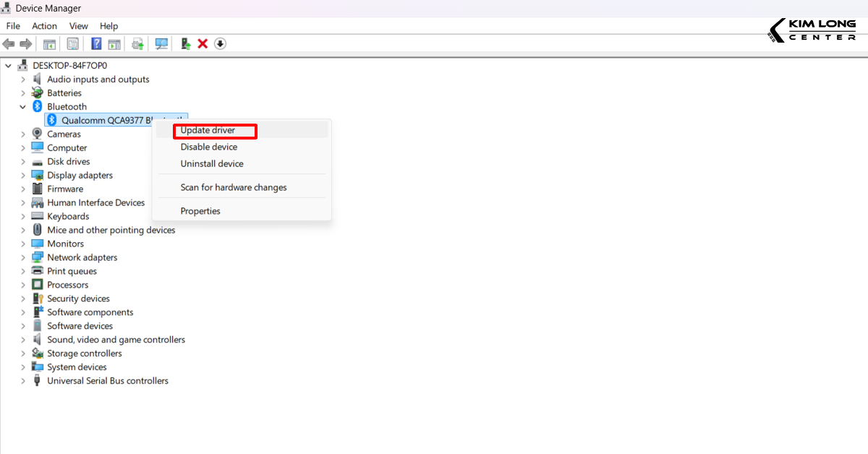Open the Action menu

point(44,25)
